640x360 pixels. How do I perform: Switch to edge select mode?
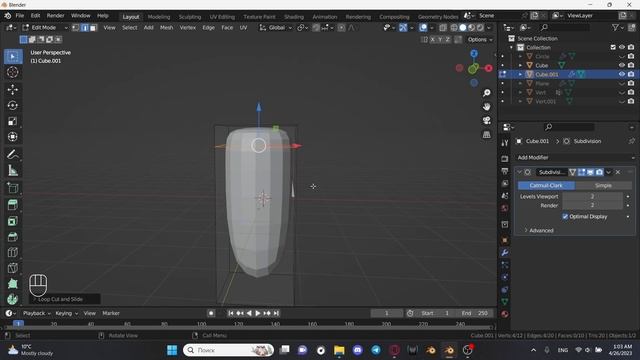(x=84, y=28)
